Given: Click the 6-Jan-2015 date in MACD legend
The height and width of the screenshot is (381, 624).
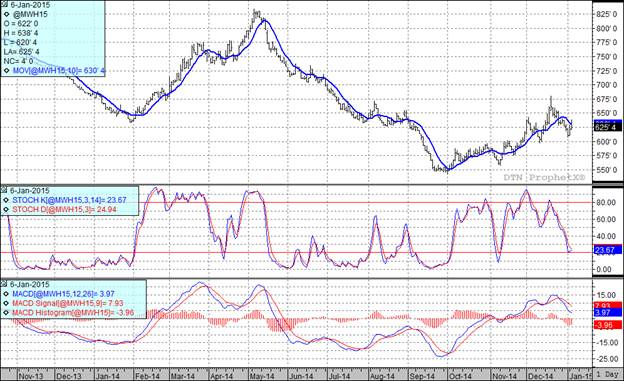Looking at the screenshot, I should coord(30,285).
